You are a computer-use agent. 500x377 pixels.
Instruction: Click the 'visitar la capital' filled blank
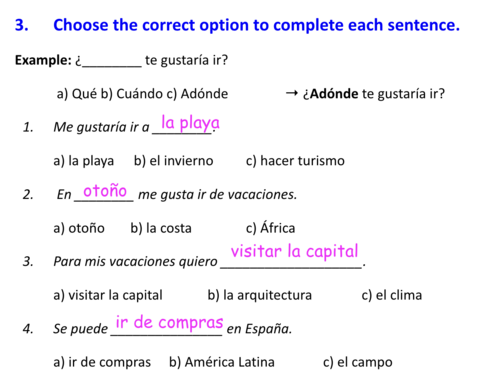click(294, 251)
